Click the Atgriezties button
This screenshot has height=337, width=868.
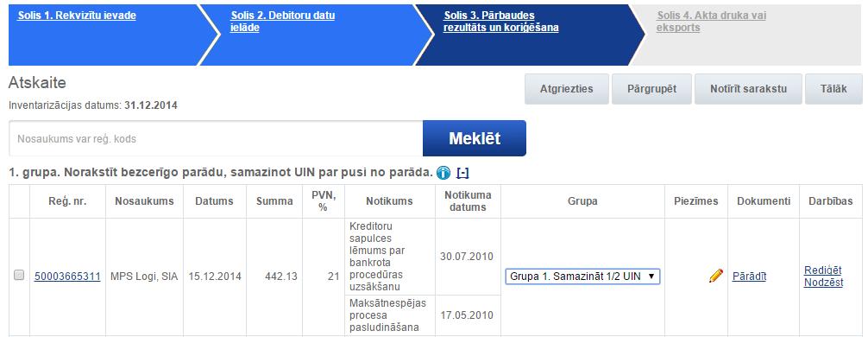coord(567,89)
